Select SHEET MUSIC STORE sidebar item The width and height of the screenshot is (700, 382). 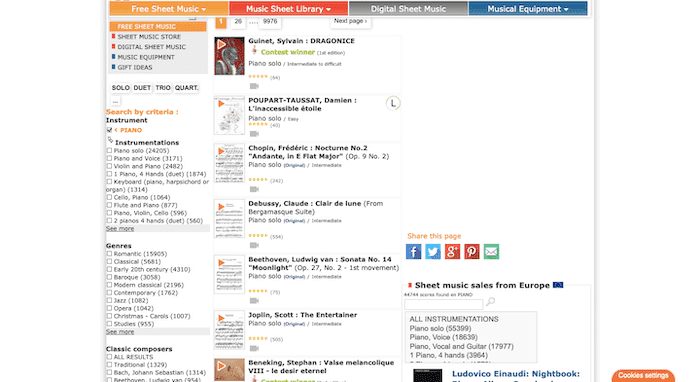(149, 37)
